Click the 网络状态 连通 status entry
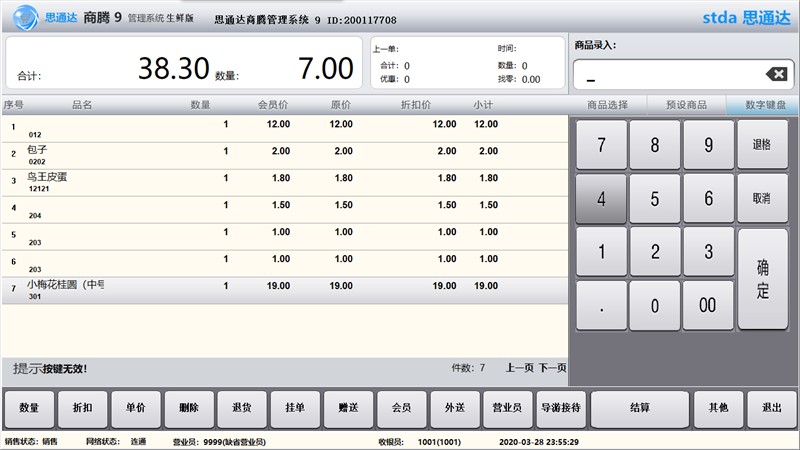This screenshot has width=800, height=450. [x=116, y=442]
